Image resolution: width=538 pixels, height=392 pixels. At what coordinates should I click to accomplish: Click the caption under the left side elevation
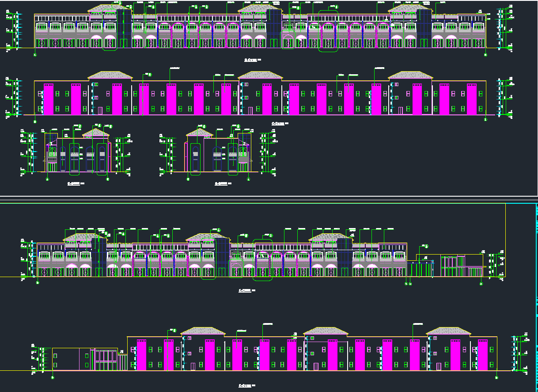pyautogui.click(x=75, y=183)
